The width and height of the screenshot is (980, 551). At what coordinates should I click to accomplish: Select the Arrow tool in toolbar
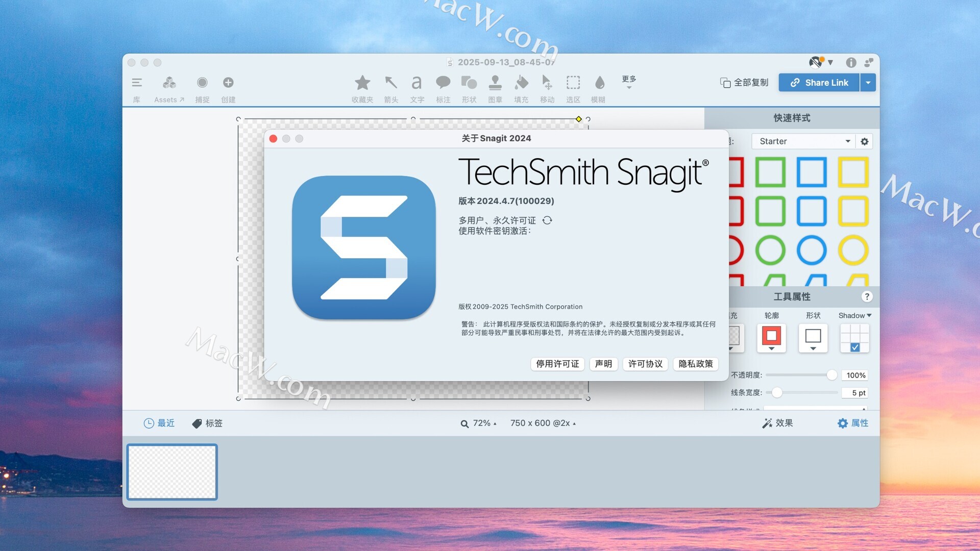click(x=391, y=83)
